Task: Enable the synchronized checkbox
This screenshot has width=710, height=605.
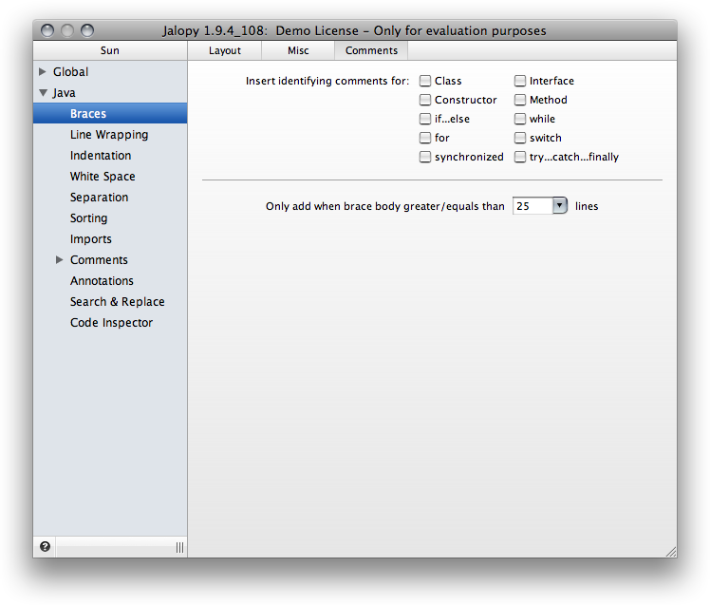Action: [425, 157]
